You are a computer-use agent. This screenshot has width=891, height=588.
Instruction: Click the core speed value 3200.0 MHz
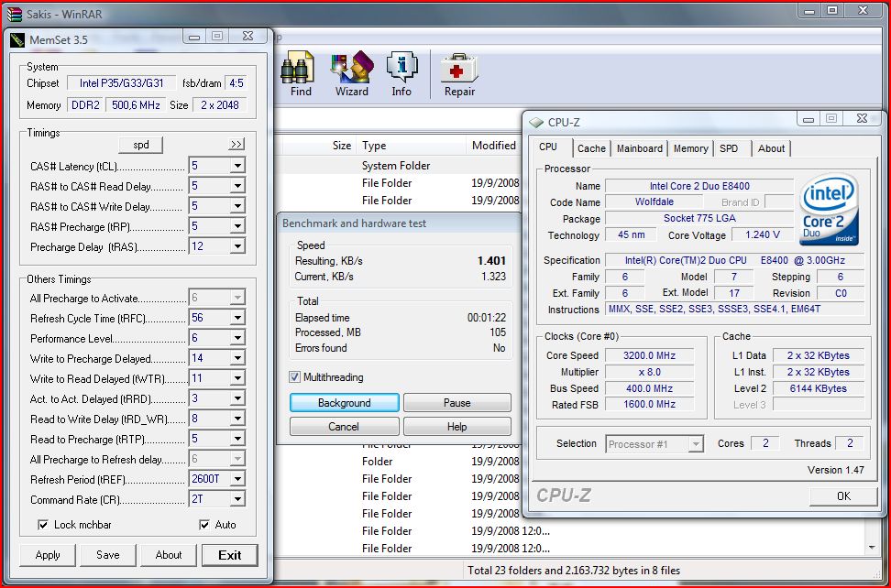(650, 356)
